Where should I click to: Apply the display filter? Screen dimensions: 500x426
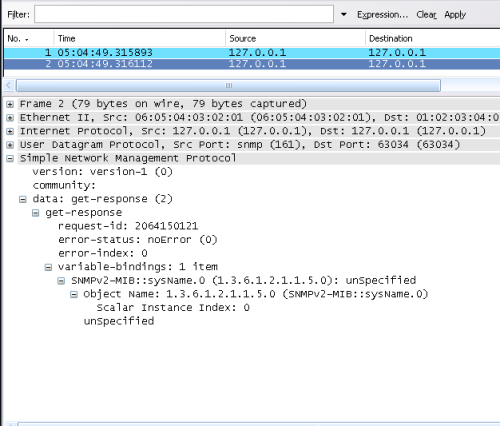coord(455,15)
